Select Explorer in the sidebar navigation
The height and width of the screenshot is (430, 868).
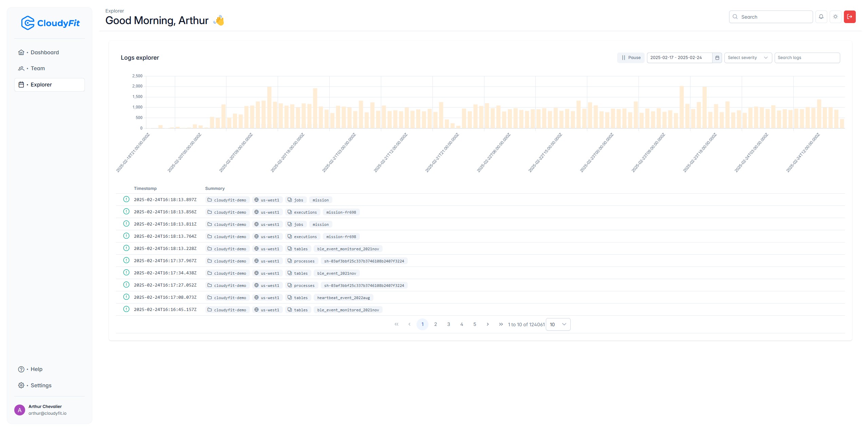(x=41, y=84)
